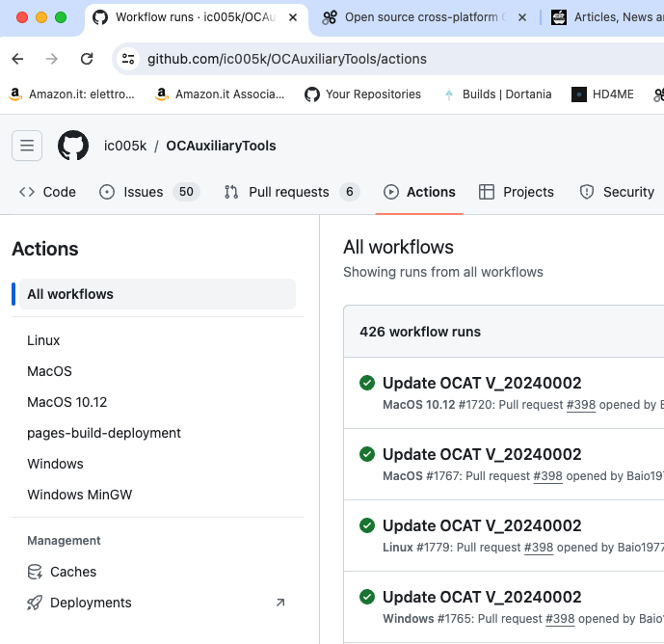Image resolution: width=664 pixels, height=644 pixels.
Task: Select the Actions tab
Action: click(419, 192)
